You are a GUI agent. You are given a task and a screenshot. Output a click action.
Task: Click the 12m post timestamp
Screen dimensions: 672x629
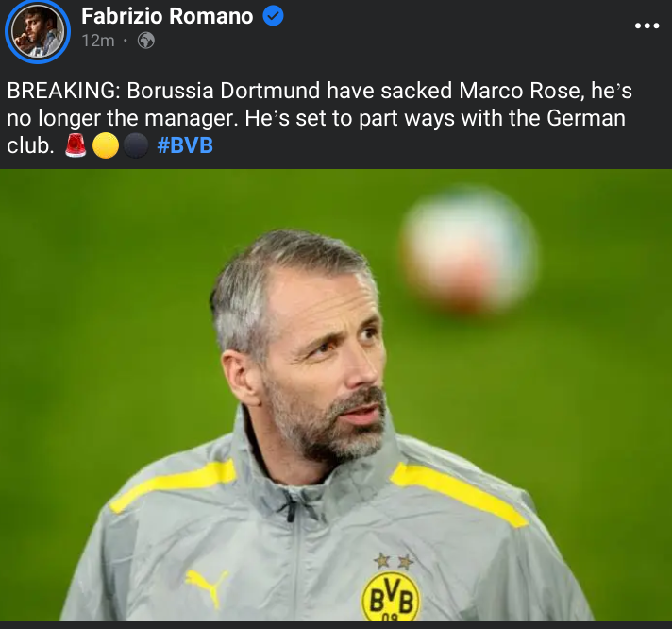tap(98, 41)
